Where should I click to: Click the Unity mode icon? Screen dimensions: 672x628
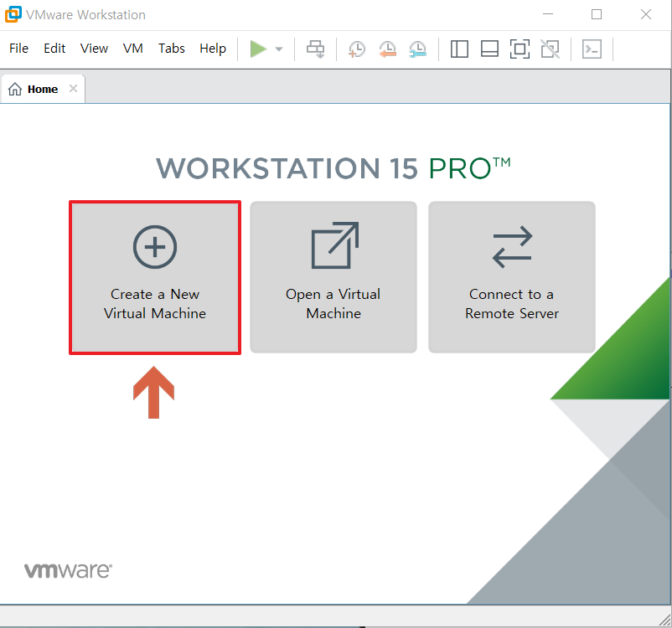click(x=550, y=49)
